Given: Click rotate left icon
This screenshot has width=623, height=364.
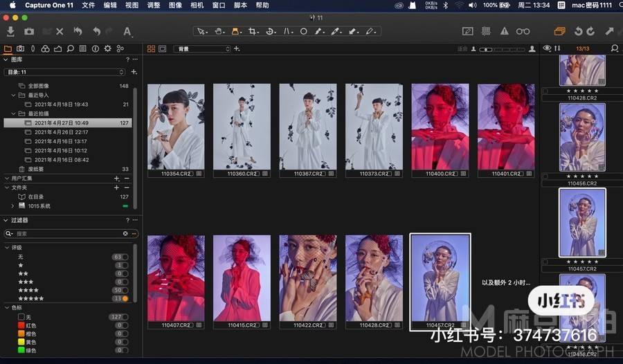Looking at the screenshot, I should tap(579, 31).
